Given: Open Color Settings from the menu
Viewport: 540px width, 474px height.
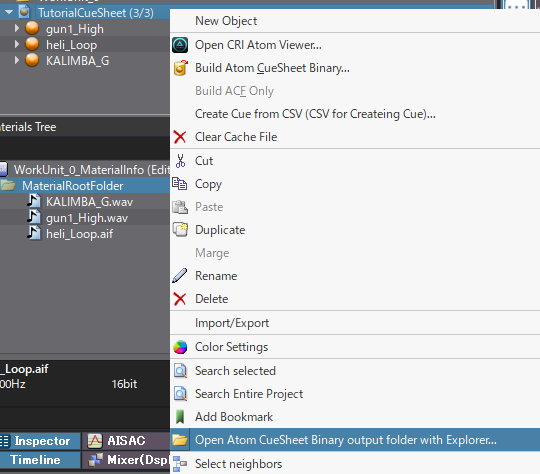Looking at the screenshot, I should (x=355, y=347).
